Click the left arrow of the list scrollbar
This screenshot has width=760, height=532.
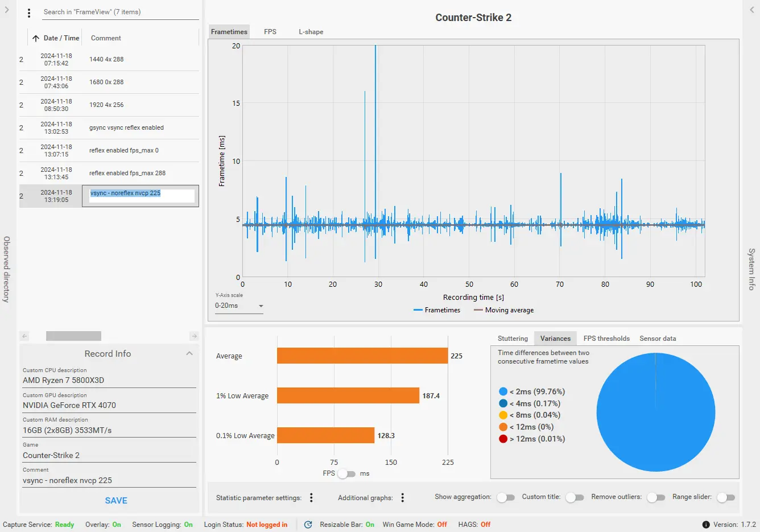[24, 336]
